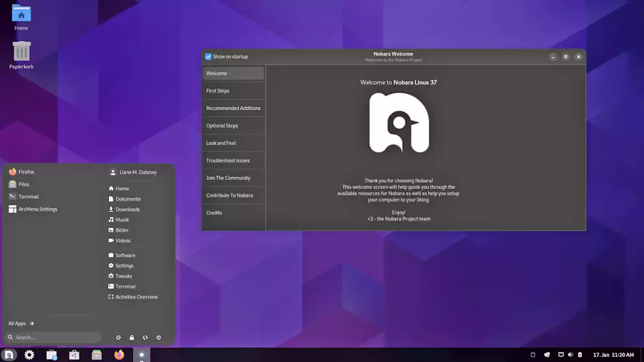The width and height of the screenshot is (644, 362).
Task: Click 'Thank you for choosing Nobara!' text
Action: click(398, 180)
